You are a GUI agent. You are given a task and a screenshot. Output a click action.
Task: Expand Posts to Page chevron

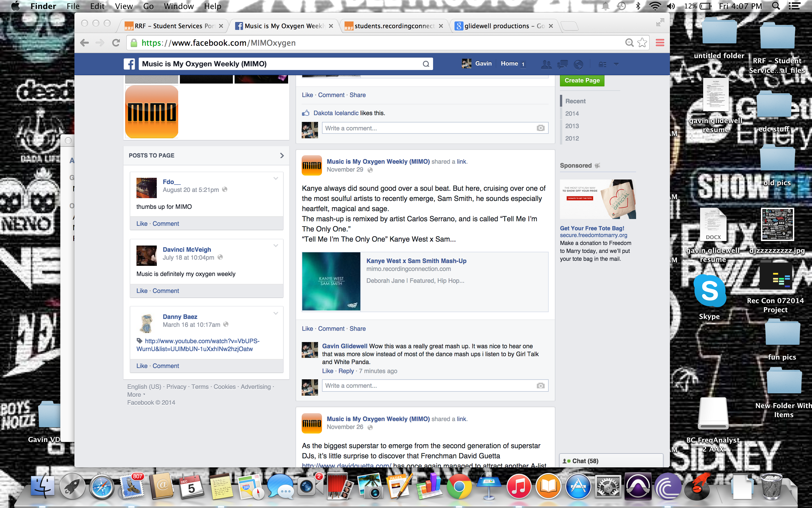(x=282, y=156)
